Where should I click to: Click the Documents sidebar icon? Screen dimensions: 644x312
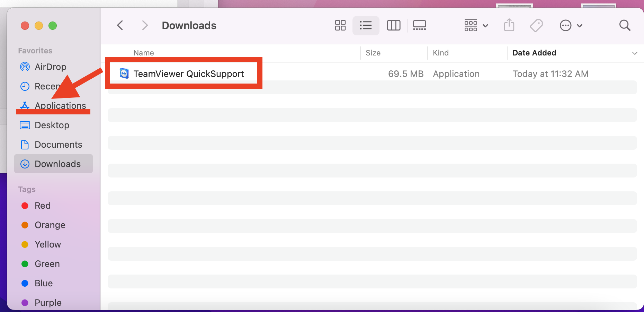(x=25, y=145)
